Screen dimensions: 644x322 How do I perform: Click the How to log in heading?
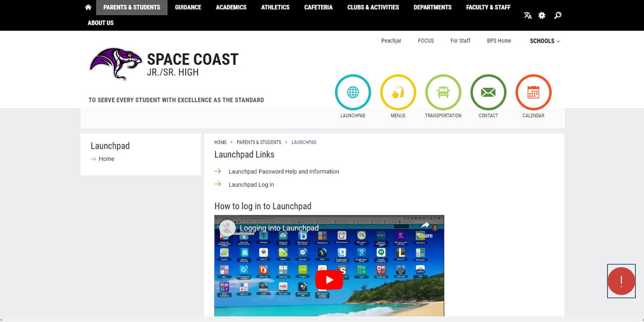262,206
